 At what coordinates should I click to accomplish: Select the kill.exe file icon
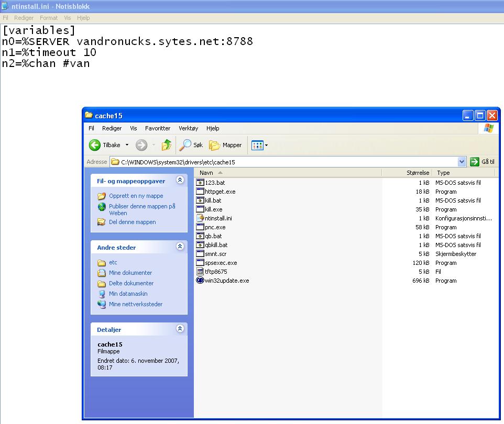click(x=200, y=209)
